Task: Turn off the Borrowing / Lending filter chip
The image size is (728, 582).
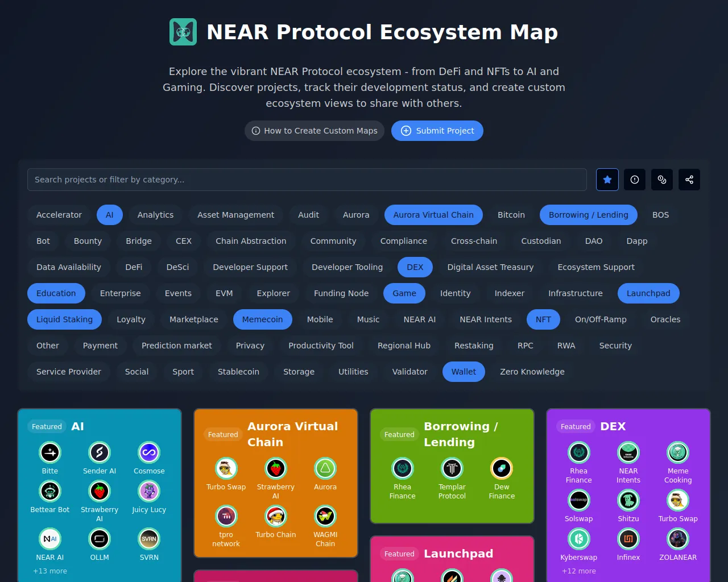Action: [589, 215]
